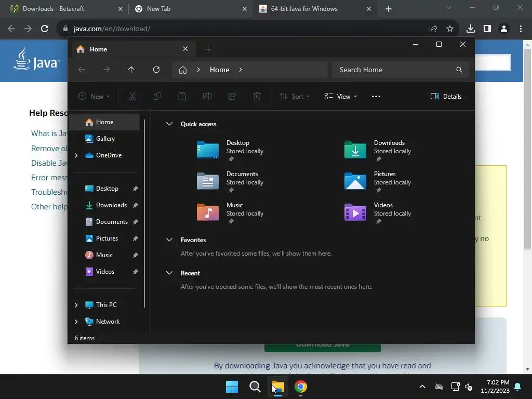Click the Copy icon in Explorer toolbar
The width and height of the screenshot is (532, 399).
click(x=157, y=96)
